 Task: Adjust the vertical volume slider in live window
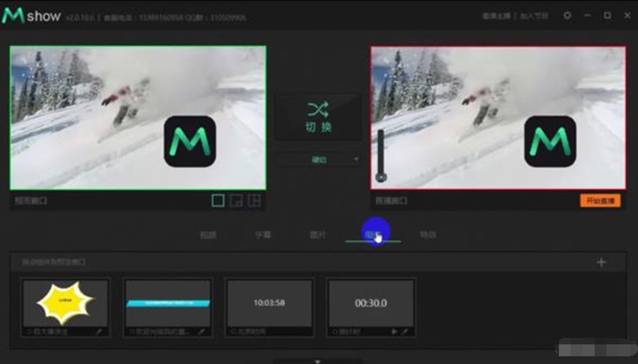coord(381,156)
